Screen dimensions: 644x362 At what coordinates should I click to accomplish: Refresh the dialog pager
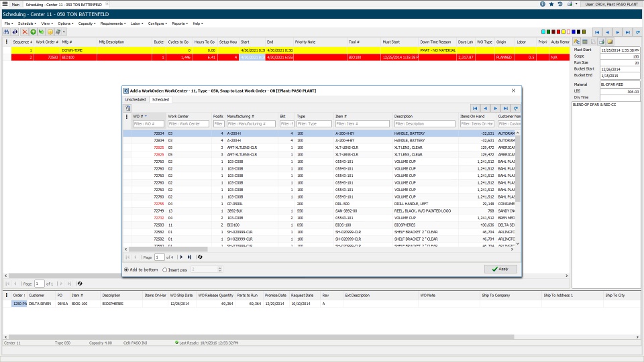pyautogui.click(x=200, y=257)
